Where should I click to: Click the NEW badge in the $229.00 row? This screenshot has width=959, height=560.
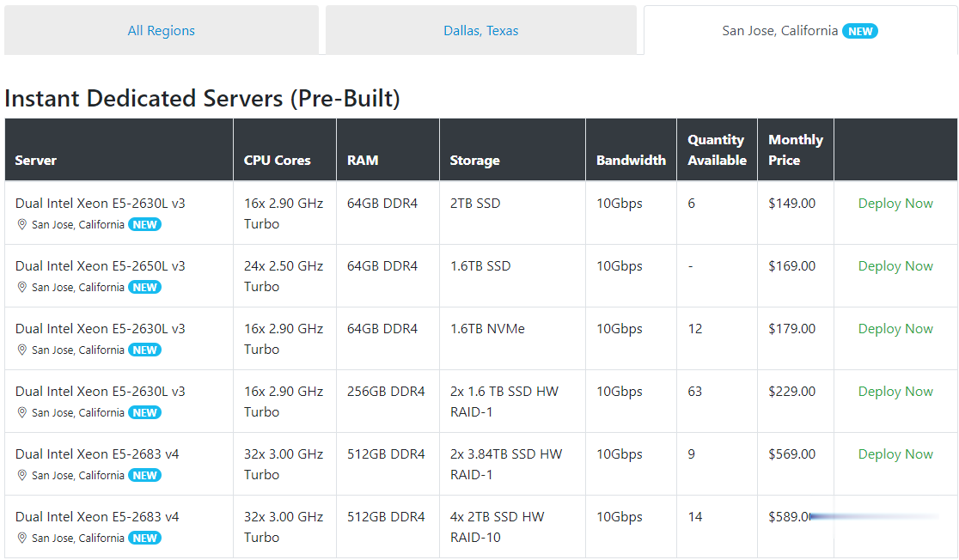pos(145,412)
